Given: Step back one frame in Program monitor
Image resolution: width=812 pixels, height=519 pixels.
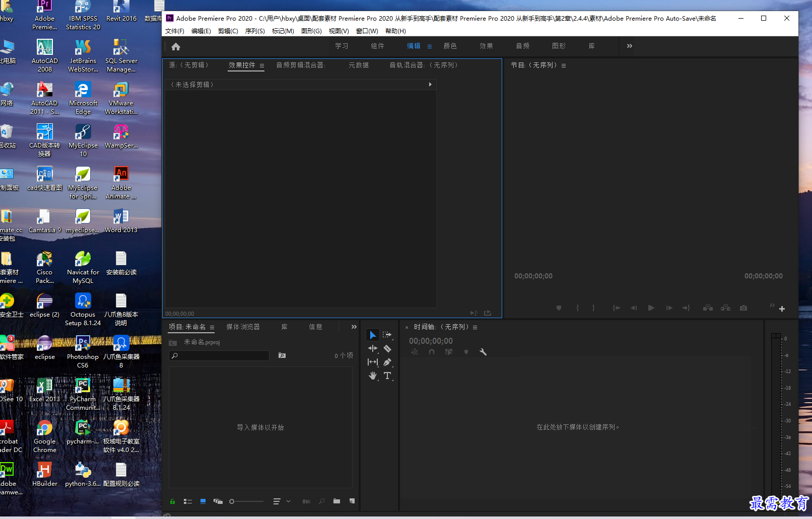Looking at the screenshot, I should tap(634, 308).
